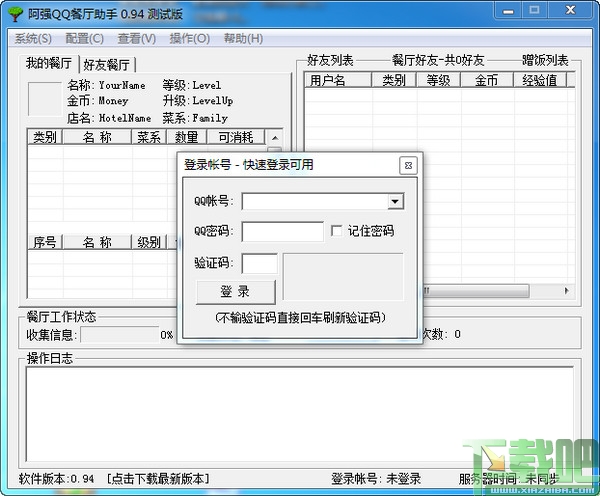Viewport: 600px width, 496px height.
Task: Click scroll up arrow of my restaurant list
Action: [x=275, y=138]
